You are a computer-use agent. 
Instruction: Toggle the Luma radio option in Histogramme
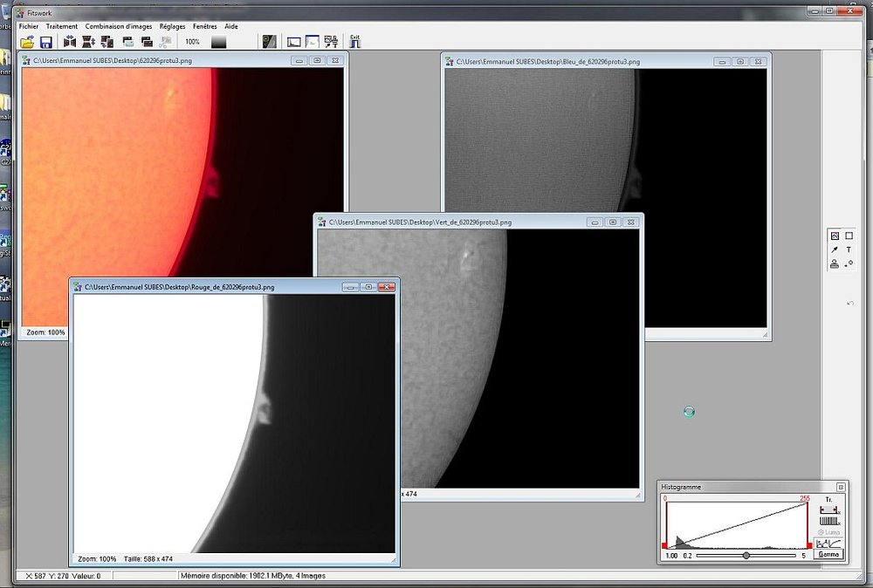tap(829, 532)
